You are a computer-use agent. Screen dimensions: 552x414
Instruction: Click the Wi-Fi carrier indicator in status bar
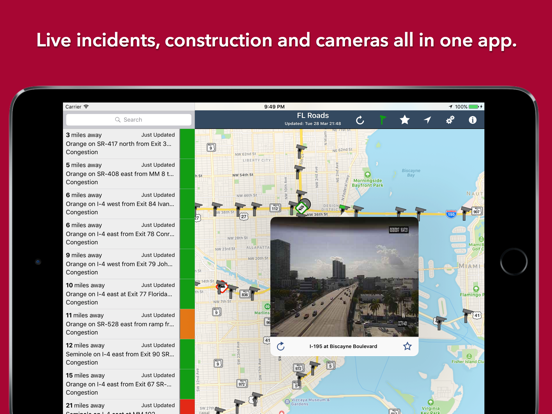(x=77, y=107)
